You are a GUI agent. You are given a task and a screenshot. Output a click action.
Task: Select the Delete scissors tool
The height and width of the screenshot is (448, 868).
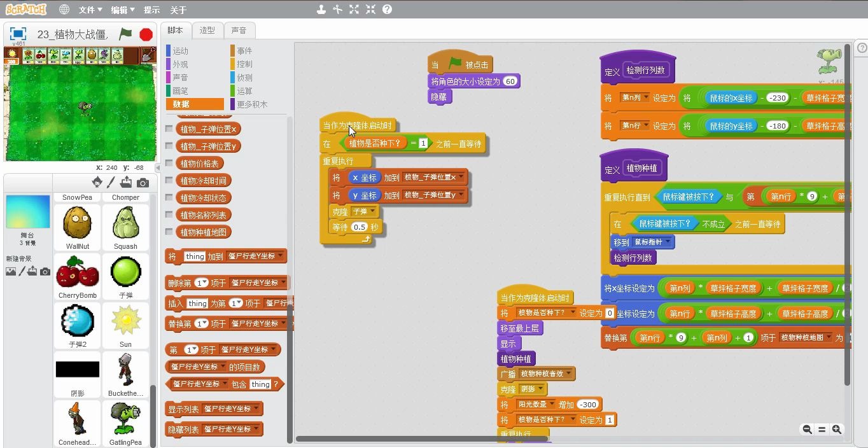[x=337, y=10]
